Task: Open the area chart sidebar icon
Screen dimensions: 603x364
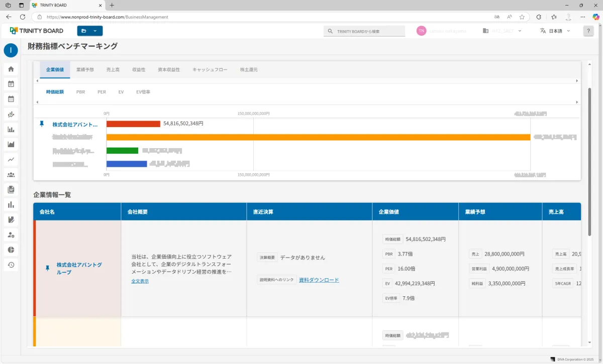Action: [11, 145]
